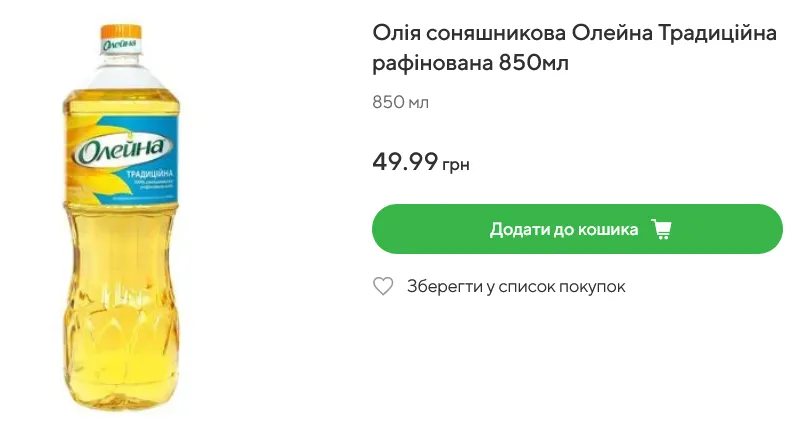Open the "Зберегти у список покупок" link
Image resolution: width=806 pixels, height=430 pixels.
515,287
